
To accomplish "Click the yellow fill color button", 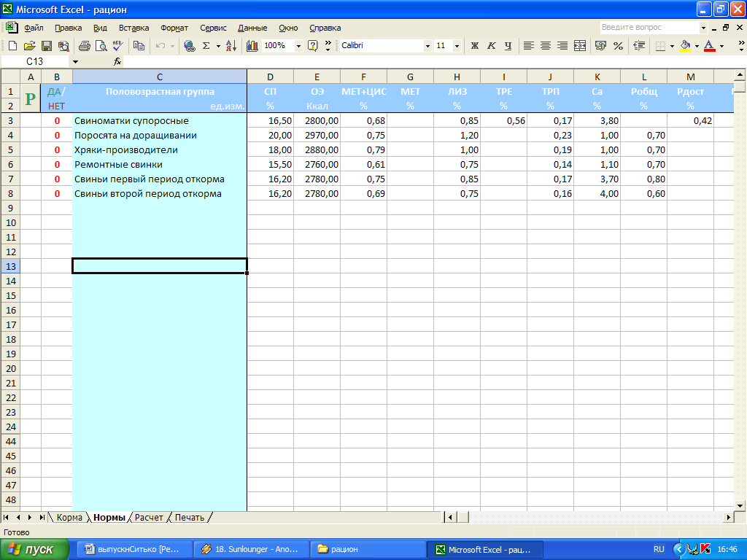I will point(685,46).
